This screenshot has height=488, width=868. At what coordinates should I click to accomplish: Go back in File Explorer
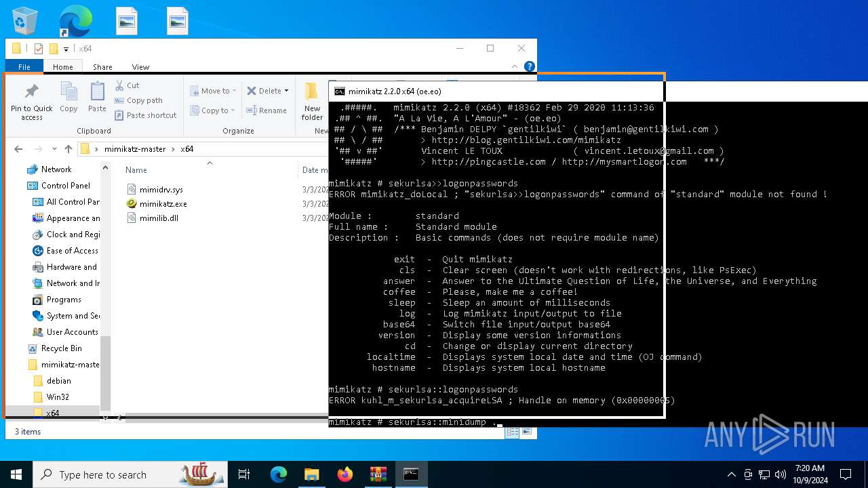[x=18, y=149]
